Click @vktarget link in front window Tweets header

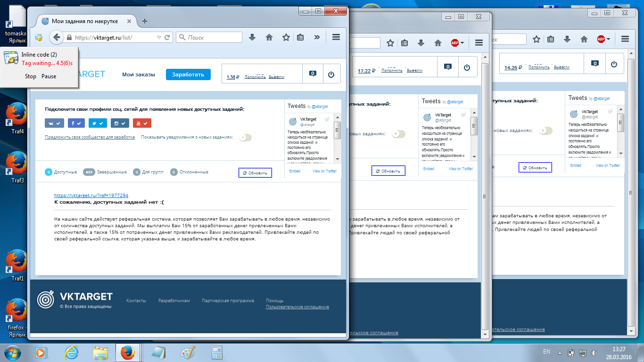pos(320,107)
